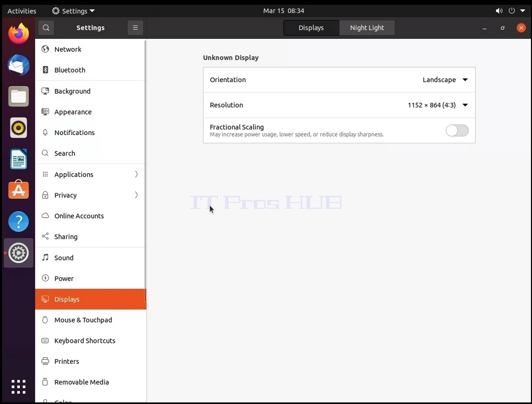Select Mouse & Touchpad panel
The image size is (532, 404).
click(x=90, y=320)
